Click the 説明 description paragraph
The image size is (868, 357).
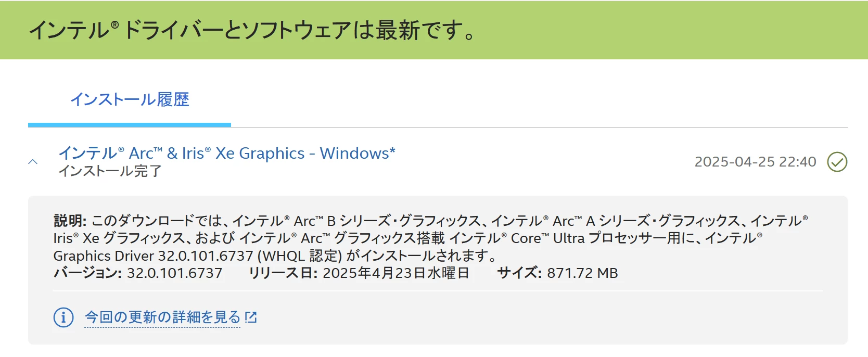pos(431,238)
